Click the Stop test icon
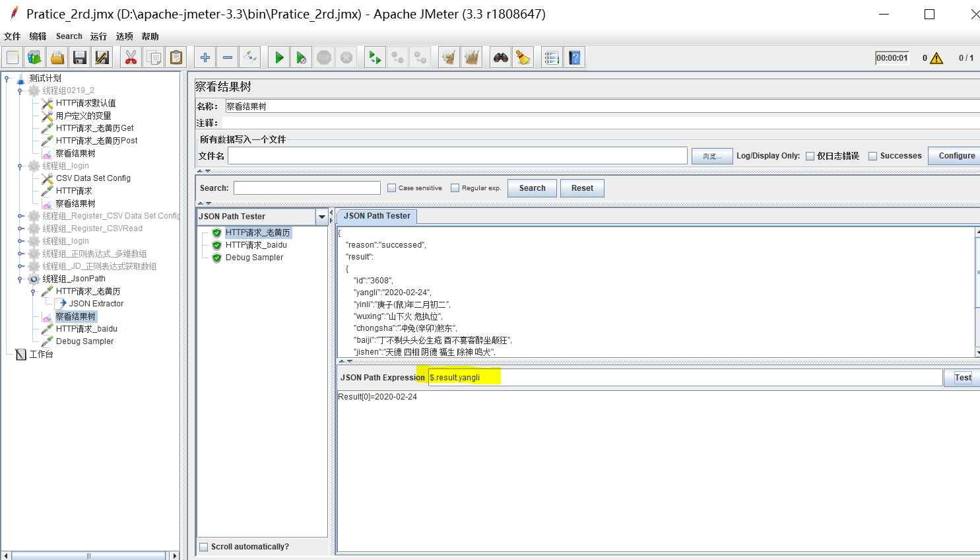Screen dimensions: 980x560 (x=324, y=58)
